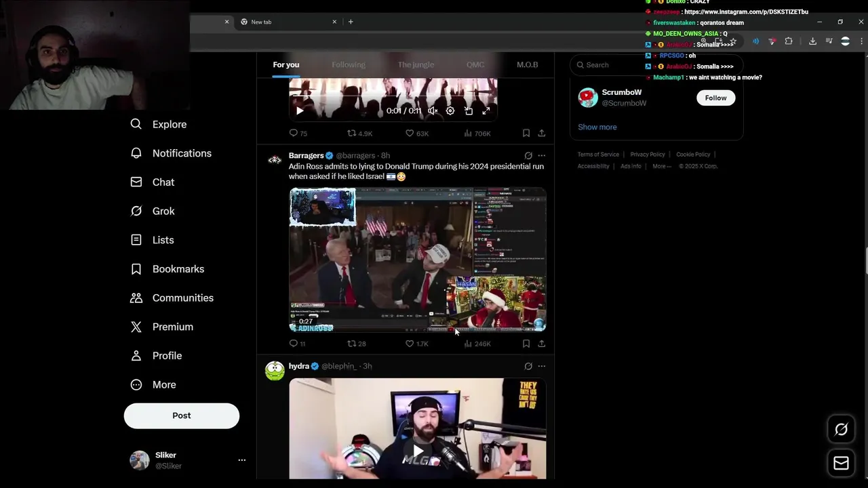Image resolution: width=868 pixels, height=488 pixels.
Task: Open browser extensions puzzle icon
Action: (789, 41)
